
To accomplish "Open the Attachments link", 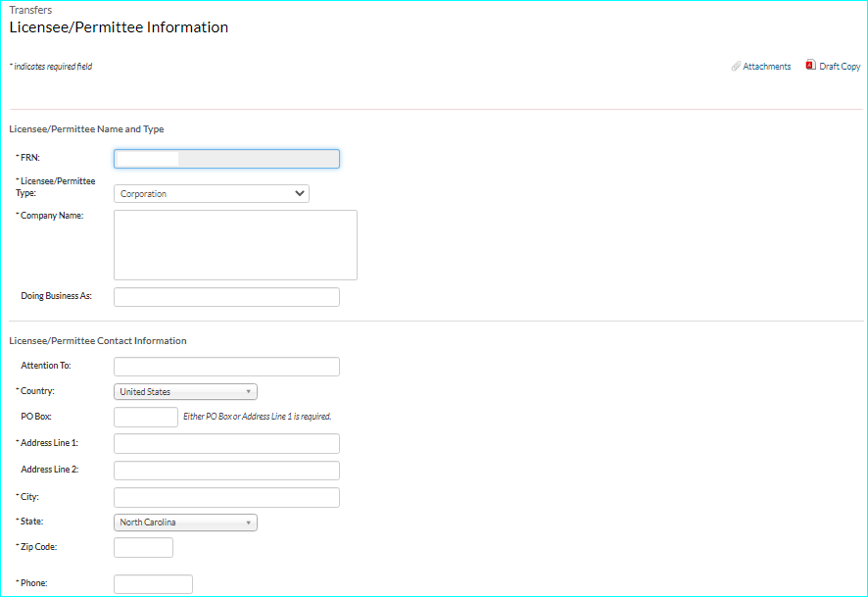I will [x=766, y=67].
